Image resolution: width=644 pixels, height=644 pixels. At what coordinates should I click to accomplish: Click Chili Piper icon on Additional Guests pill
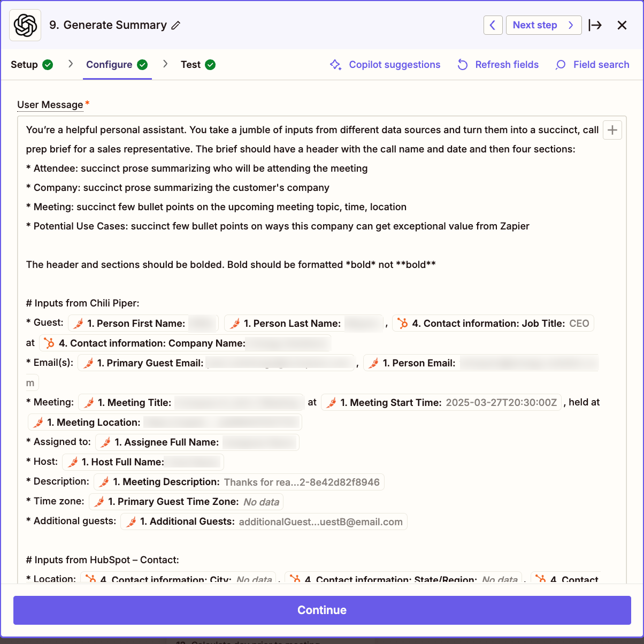click(x=130, y=522)
